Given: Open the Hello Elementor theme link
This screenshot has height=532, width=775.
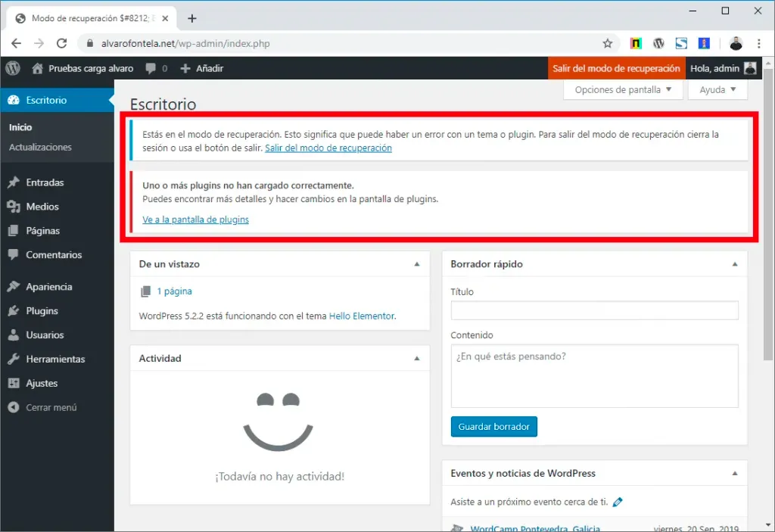Looking at the screenshot, I should (362, 316).
